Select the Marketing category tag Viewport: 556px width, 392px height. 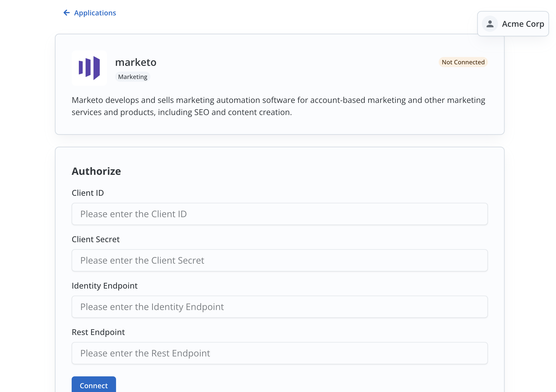click(x=132, y=76)
